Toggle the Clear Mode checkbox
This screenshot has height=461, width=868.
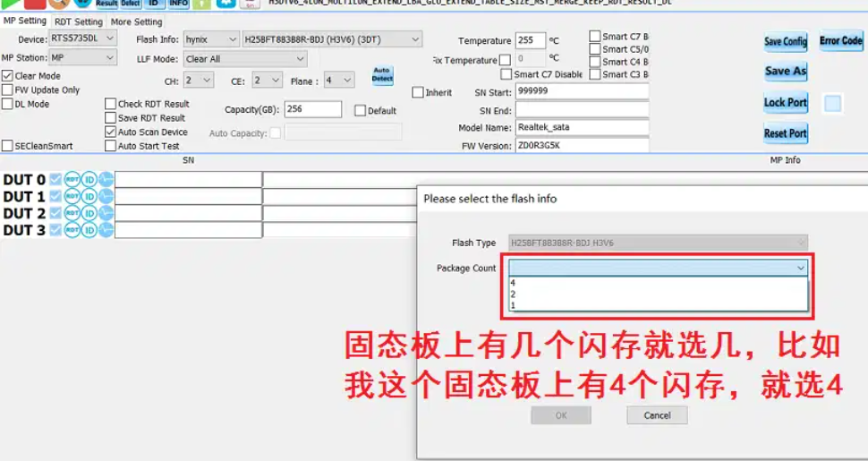coord(7,75)
